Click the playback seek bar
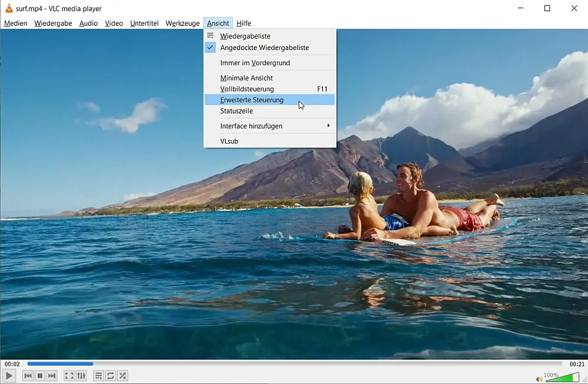Viewport: 588px width, 384px height. tap(295, 364)
